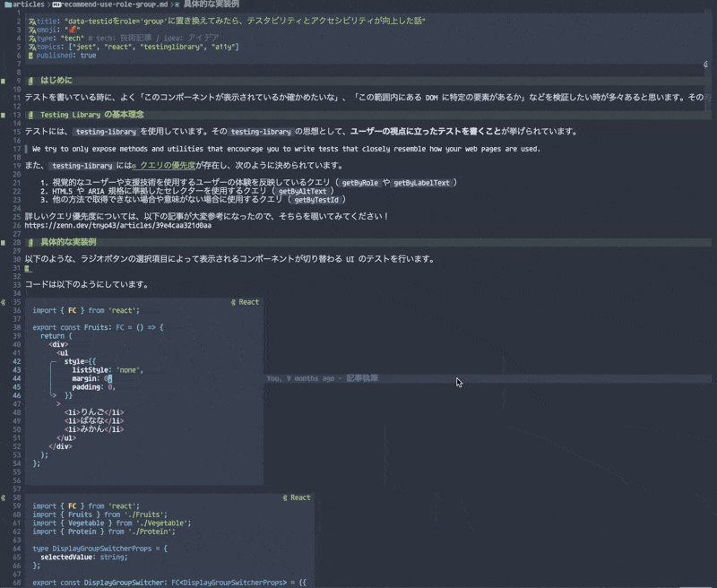The image size is (717, 588).
Task: Click the import from './Protein' line
Action: 104,532
